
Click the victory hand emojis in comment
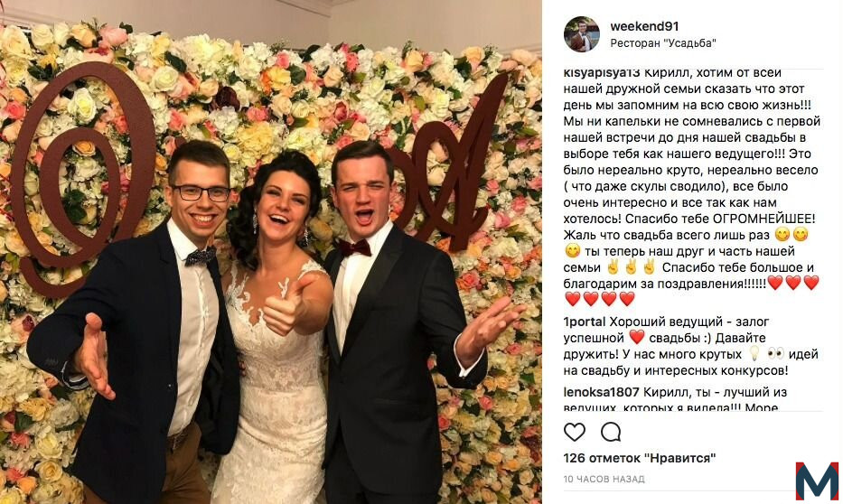[631, 267]
